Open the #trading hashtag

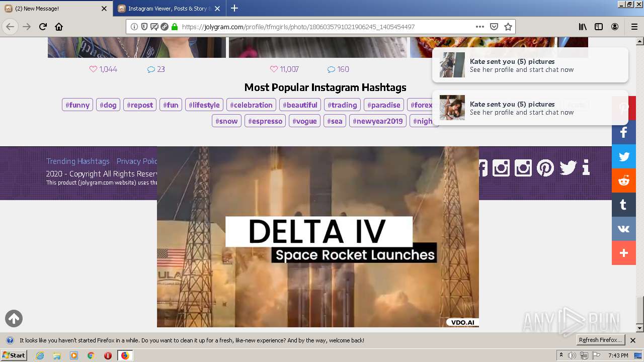(342, 105)
